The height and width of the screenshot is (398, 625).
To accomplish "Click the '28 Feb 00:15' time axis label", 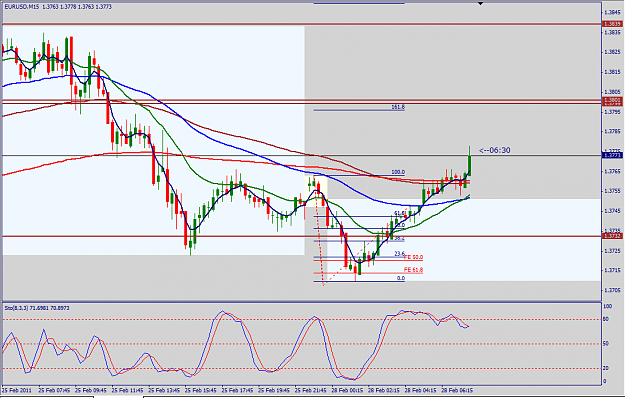I will [x=348, y=390].
